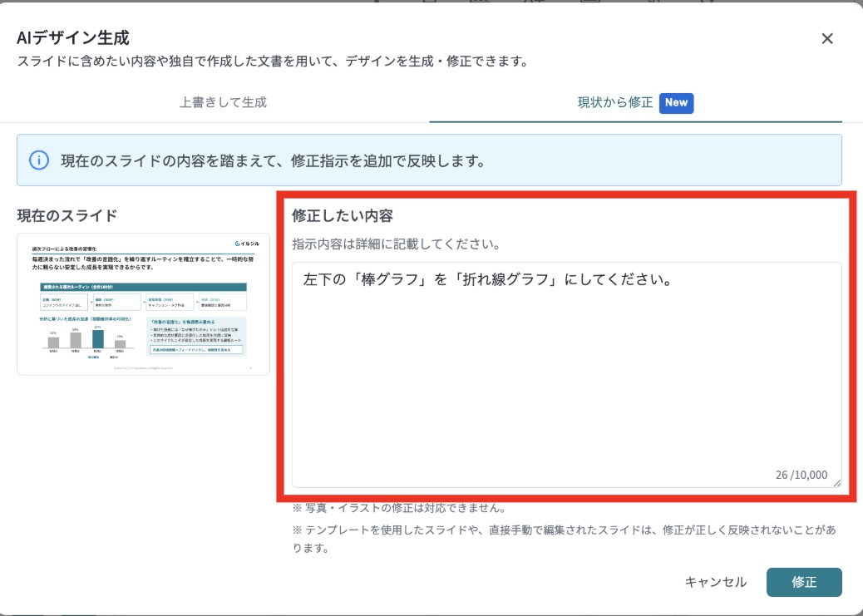Click the 26 /10,000 character counter
863x616 pixels.
(801, 475)
